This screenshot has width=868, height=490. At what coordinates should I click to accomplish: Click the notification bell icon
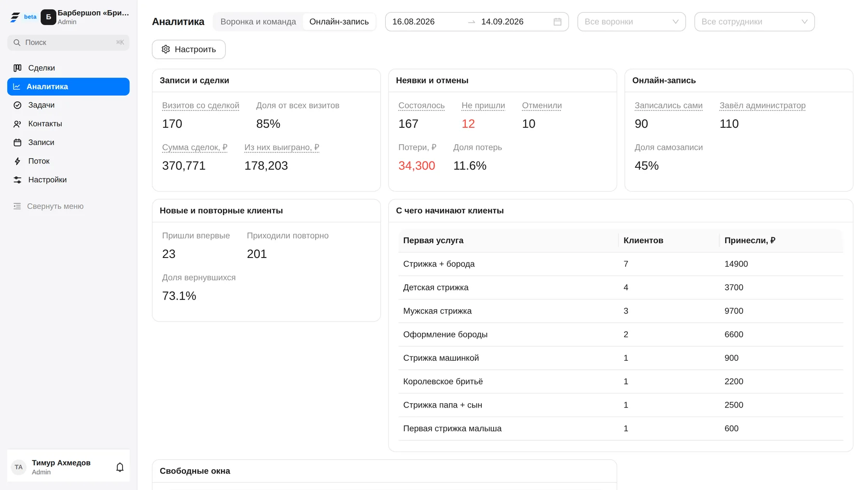click(x=120, y=467)
